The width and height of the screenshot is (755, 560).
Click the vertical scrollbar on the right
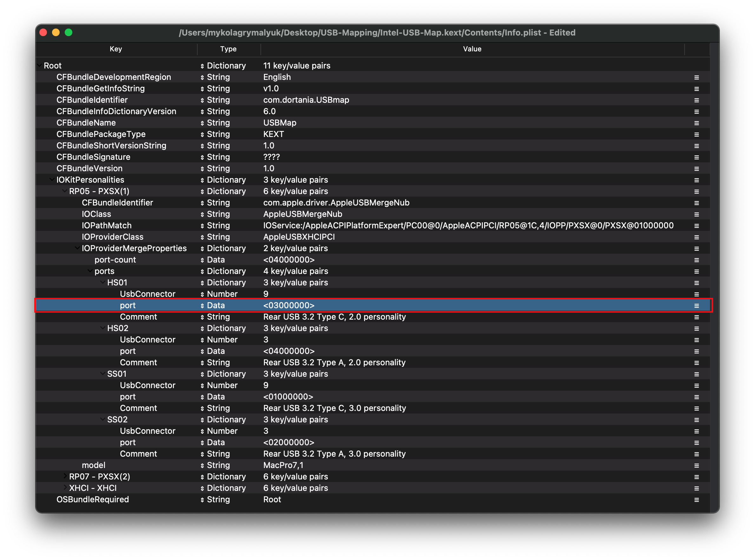click(714, 271)
